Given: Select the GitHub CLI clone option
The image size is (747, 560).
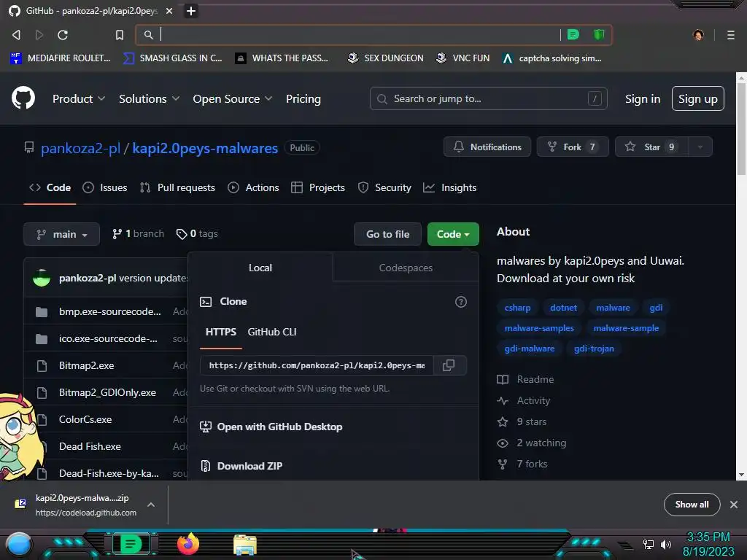Looking at the screenshot, I should tap(272, 332).
